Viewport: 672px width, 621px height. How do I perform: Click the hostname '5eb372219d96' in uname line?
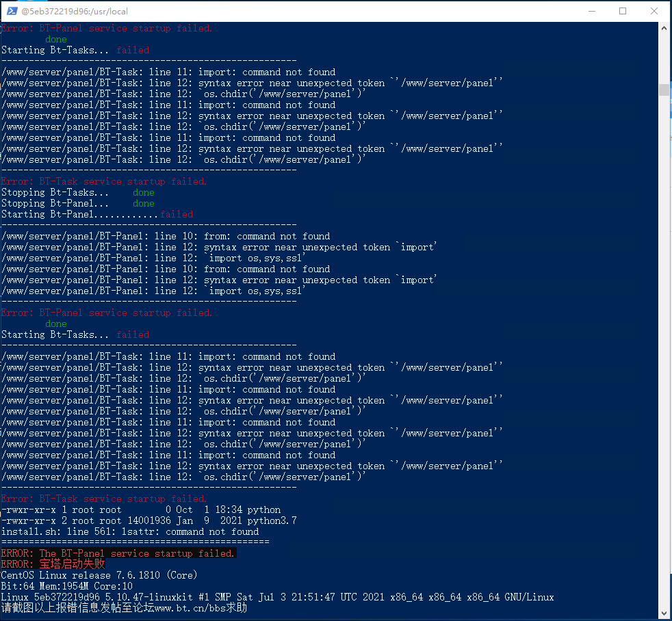click(67, 598)
